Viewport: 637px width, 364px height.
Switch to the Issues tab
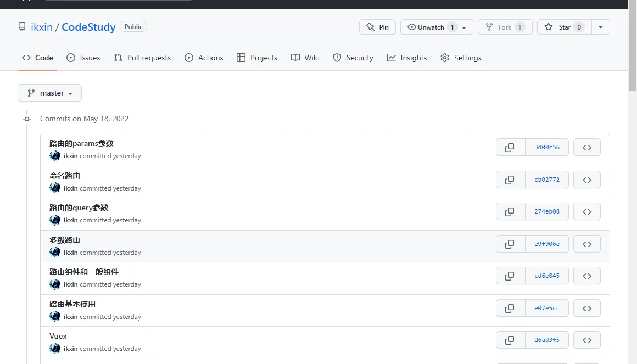(x=83, y=58)
